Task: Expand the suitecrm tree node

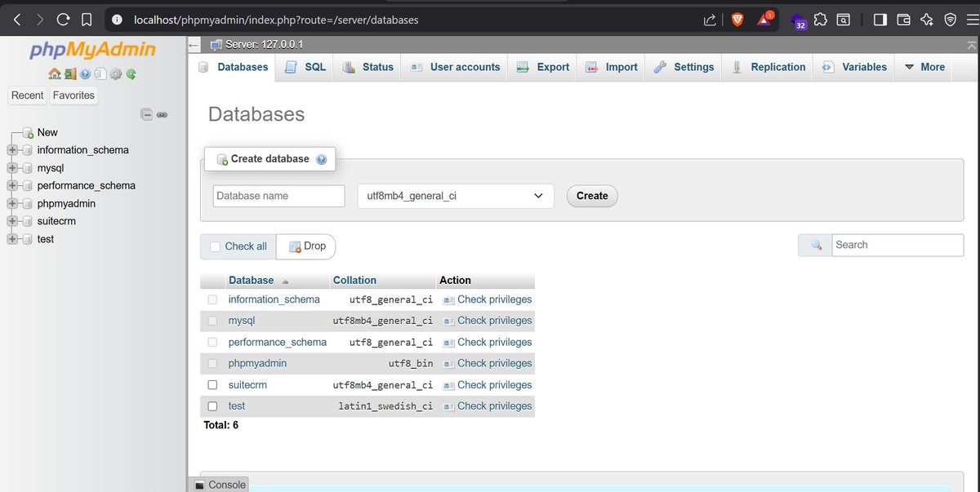Action: [11, 221]
